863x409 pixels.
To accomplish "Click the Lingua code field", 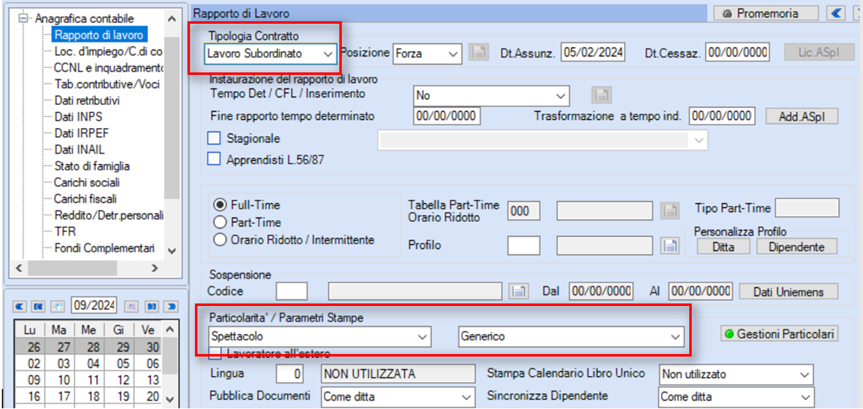I will 290,374.
